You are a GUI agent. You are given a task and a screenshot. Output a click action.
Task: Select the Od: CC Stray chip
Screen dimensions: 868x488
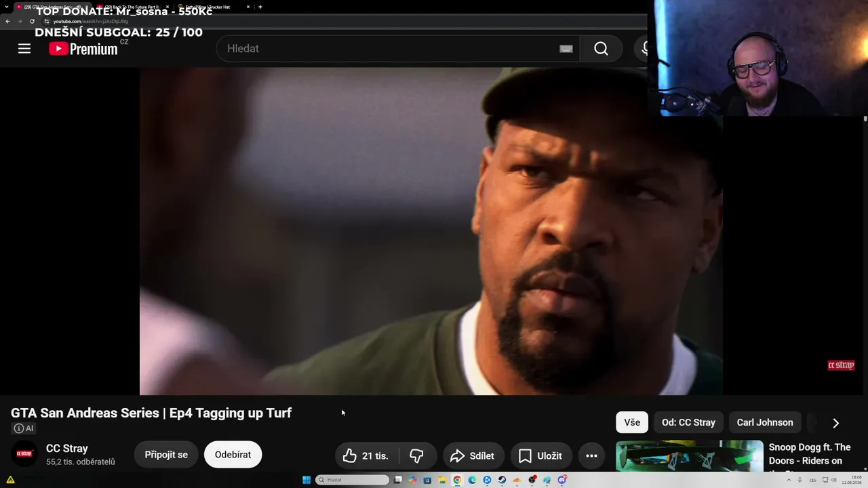pyautogui.click(x=688, y=422)
